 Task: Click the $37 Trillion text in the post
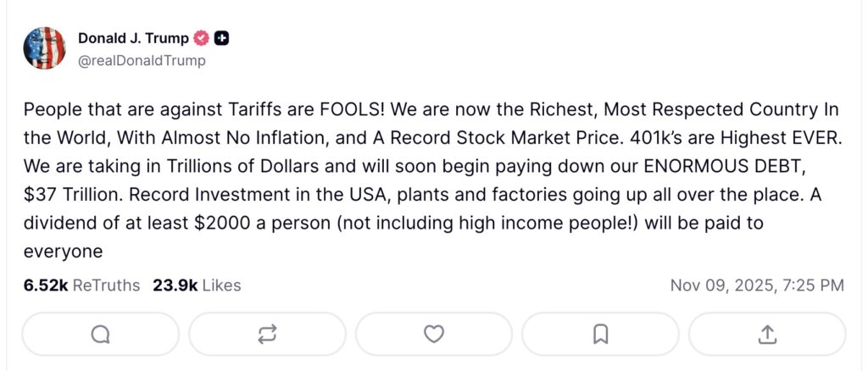pyautogui.click(x=71, y=192)
